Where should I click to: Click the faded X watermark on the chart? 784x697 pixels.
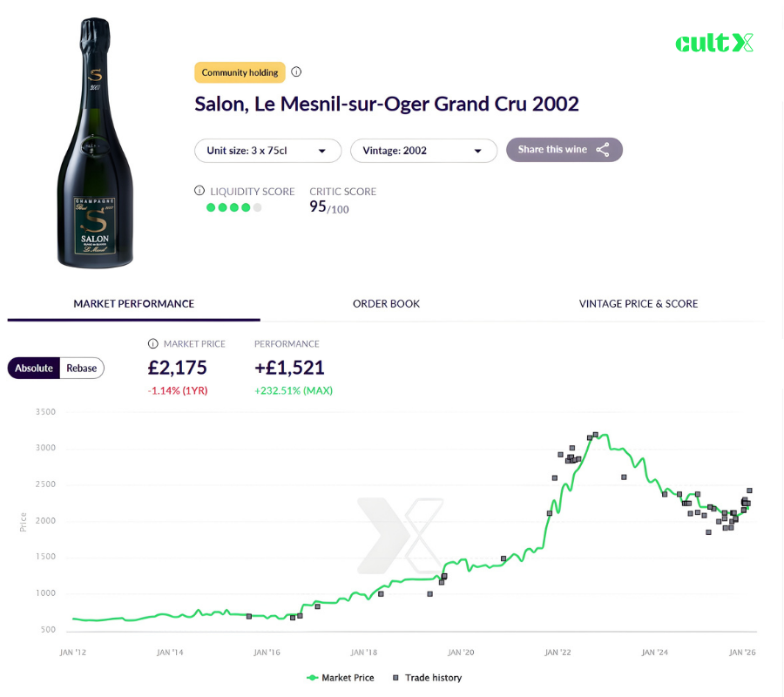(x=401, y=536)
